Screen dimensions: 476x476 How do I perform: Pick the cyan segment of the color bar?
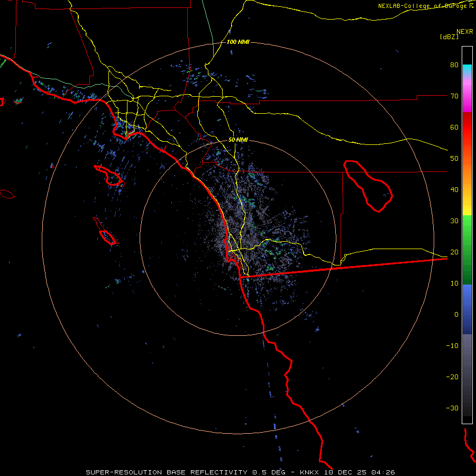(x=467, y=69)
